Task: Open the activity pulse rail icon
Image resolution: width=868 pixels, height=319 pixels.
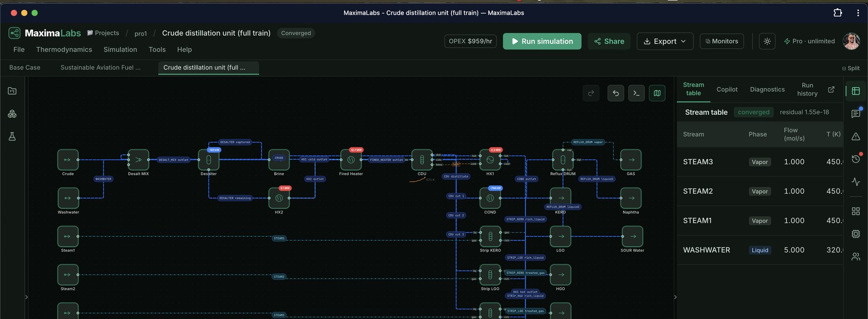Action: 856,182
